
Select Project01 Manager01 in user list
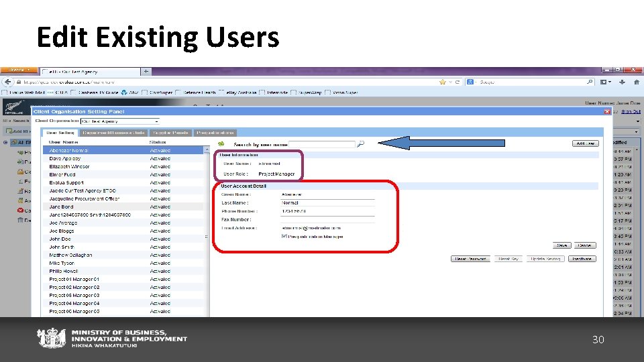coord(123,279)
